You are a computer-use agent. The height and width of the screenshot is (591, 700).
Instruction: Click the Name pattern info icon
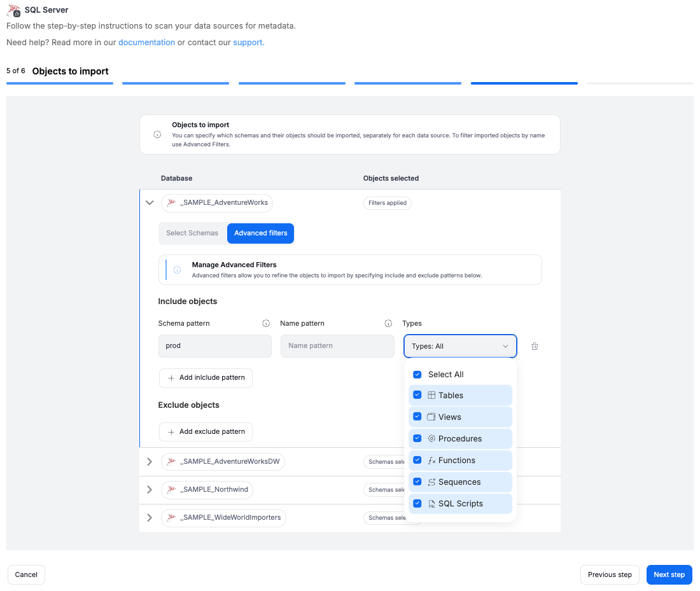[388, 323]
